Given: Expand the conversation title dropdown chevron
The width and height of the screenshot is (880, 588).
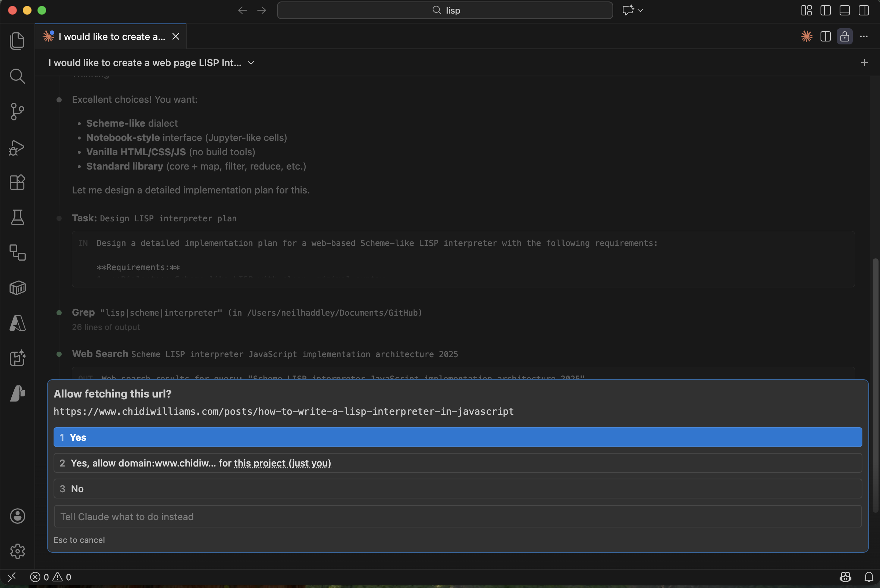Looking at the screenshot, I should pos(251,63).
